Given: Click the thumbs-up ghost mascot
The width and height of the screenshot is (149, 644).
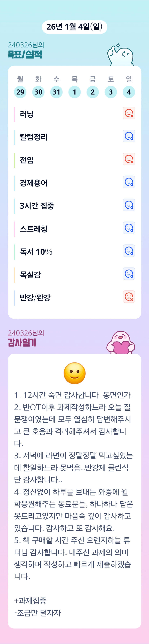Looking at the screenshot, I should coord(121,55).
